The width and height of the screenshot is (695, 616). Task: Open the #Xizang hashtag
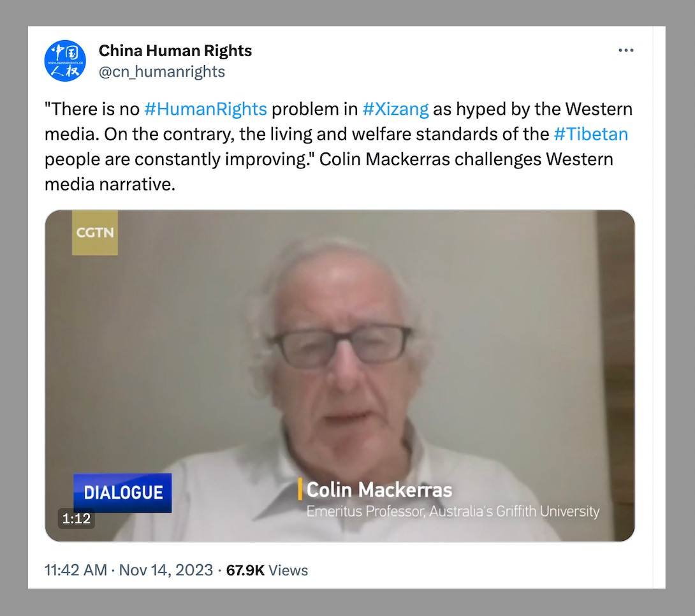pos(395,109)
